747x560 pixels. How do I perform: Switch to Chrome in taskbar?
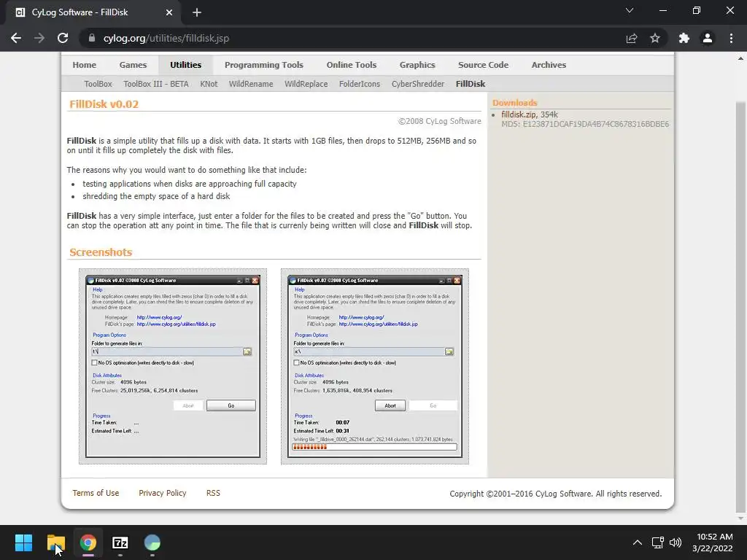pos(88,542)
